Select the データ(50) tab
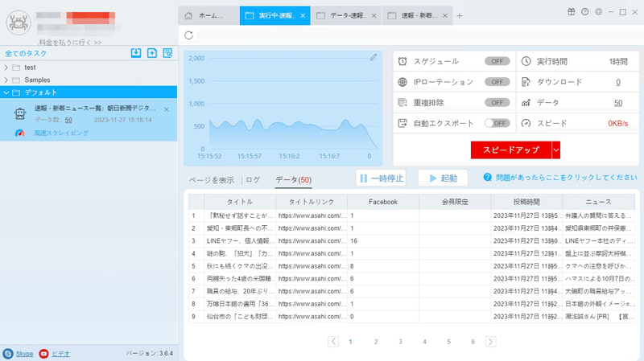Image resolution: width=644 pixels, height=361 pixels. (x=293, y=179)
